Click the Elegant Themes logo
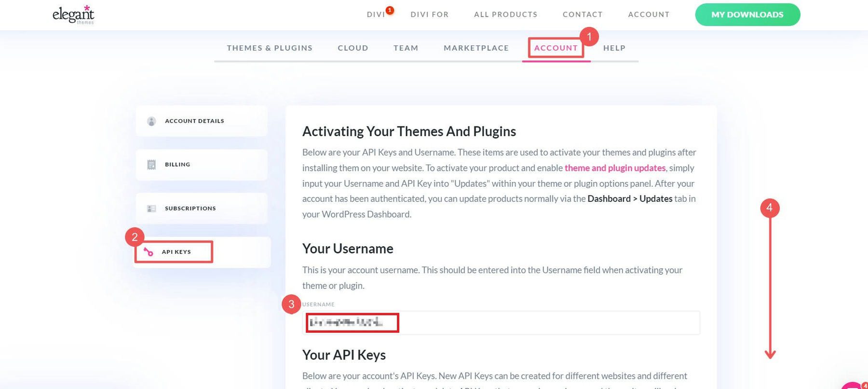This screenshot has width=868, height=389. [73, 14]
